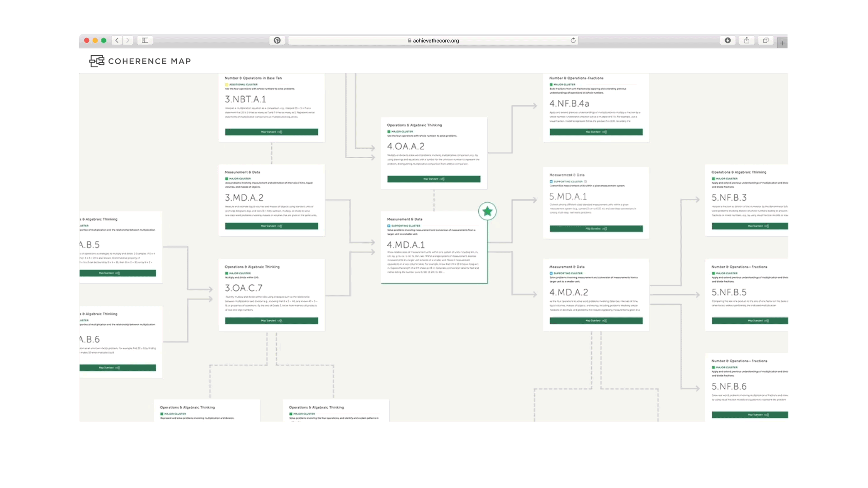Viewport: 868px width, 488px height.
Task: Click Supporting Cluster tag on 4.MD.A.2 card
Action: 566,273
